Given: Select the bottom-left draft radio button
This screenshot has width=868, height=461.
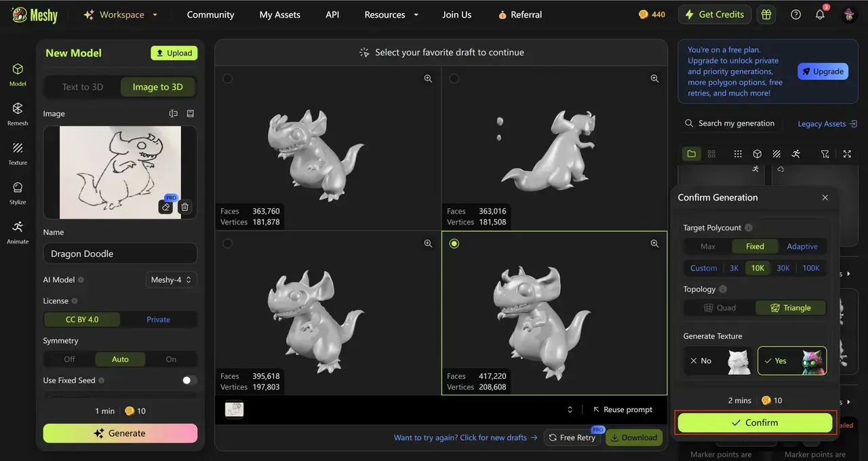Looking at the screenshot, I should (x=228, y=243).
